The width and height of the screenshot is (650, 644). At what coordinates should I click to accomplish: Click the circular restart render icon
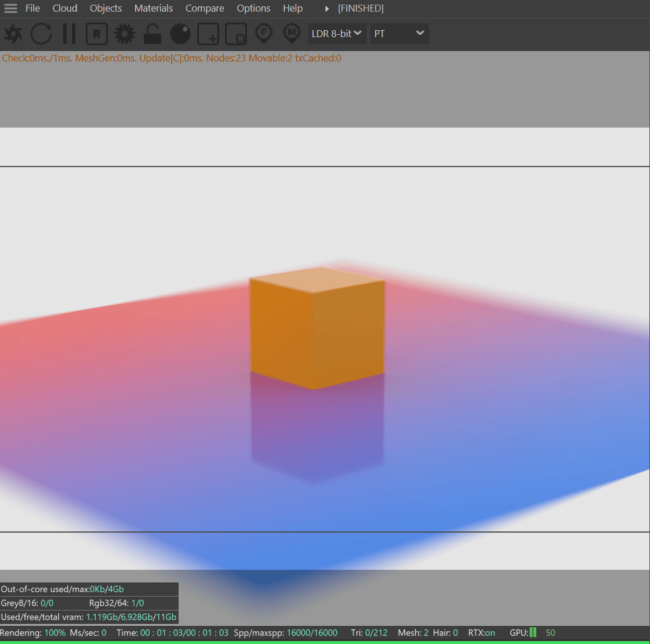[41, 34]
